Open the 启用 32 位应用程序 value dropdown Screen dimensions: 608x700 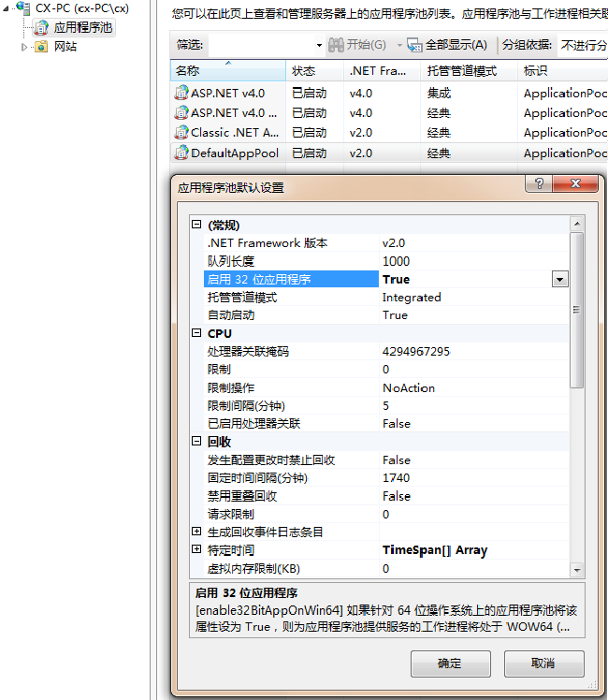(x=559, y=280)
